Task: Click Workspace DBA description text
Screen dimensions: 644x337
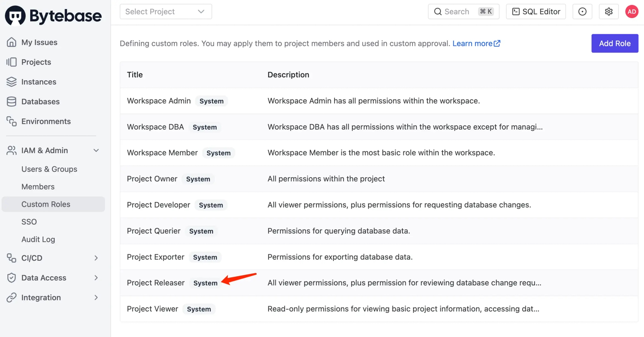Action: 405,127
